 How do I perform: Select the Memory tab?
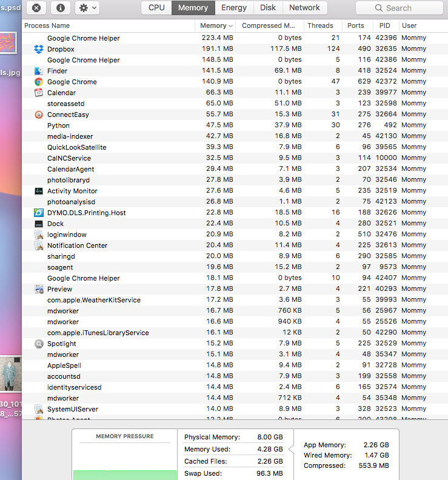pos(193,8)
